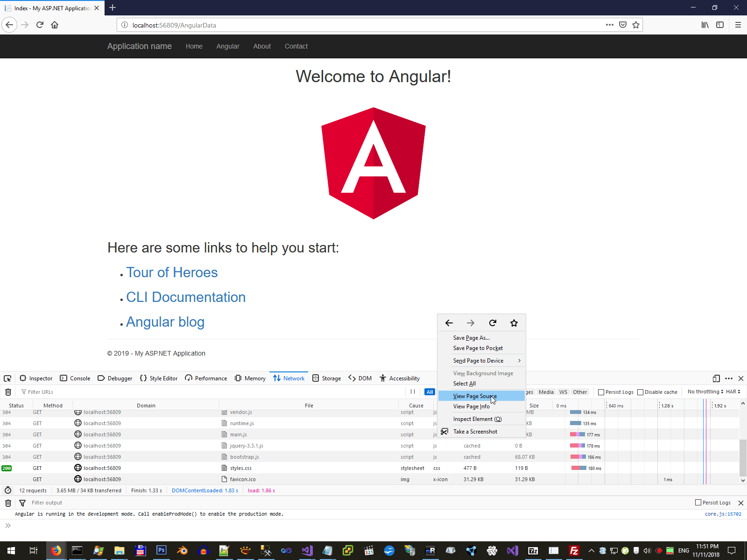The width and height of the screenshot is (747, 560).
Task: Open the Firefox home page icon
Action: pos(55,25)
